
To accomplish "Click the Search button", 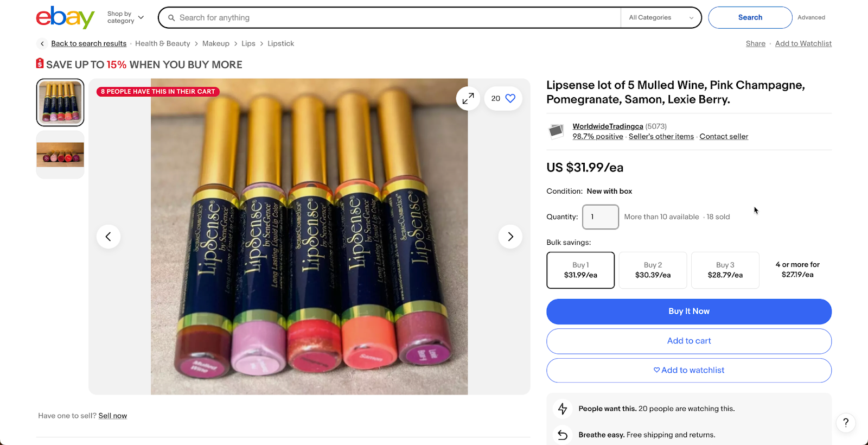I will coord(750,17).
